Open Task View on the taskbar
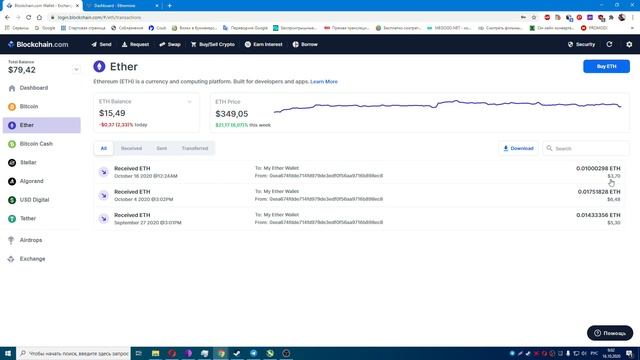640x360 pixels. [x=138, y=353]
